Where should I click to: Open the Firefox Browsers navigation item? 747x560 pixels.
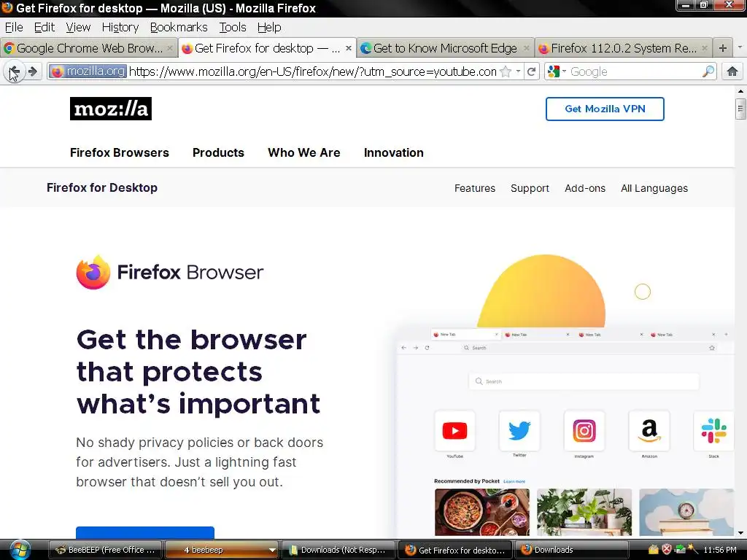click(x=120, y=152)
